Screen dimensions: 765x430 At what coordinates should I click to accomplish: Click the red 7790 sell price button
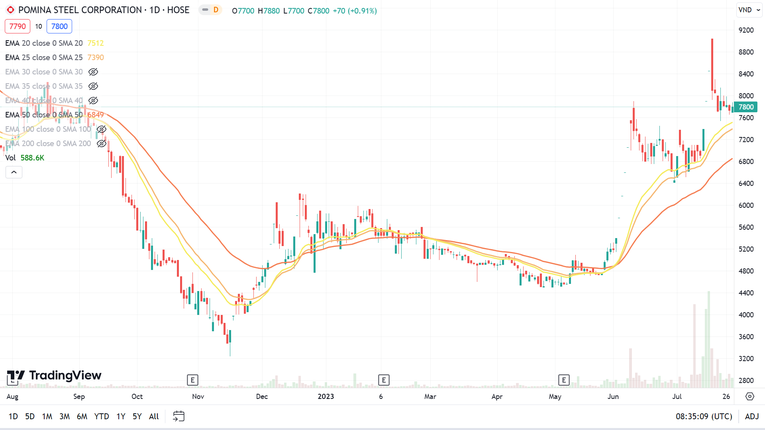17,27
